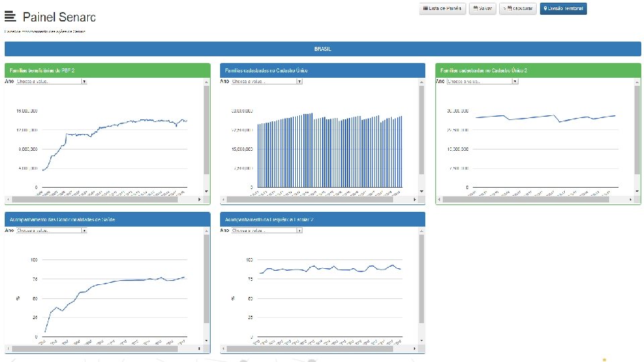Select the BRASIL blue banner bar
The image size is (644, 362).
[x=323, y=49]
